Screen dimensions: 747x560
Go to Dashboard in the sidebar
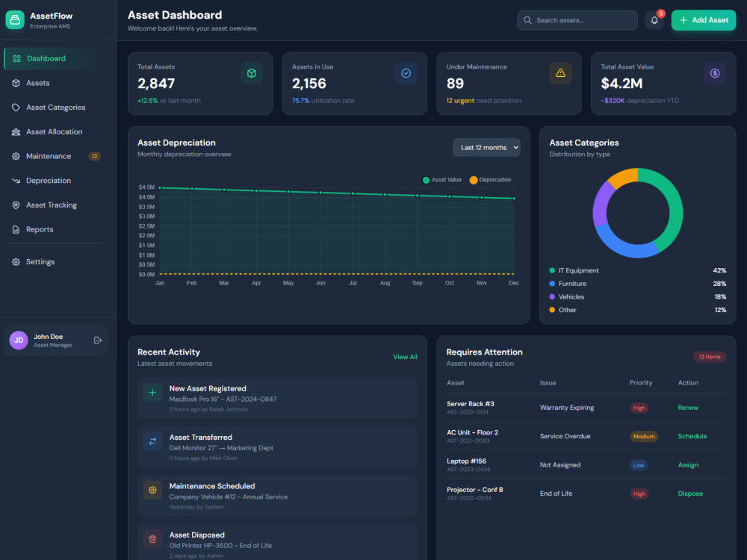[x=56, y=58]
